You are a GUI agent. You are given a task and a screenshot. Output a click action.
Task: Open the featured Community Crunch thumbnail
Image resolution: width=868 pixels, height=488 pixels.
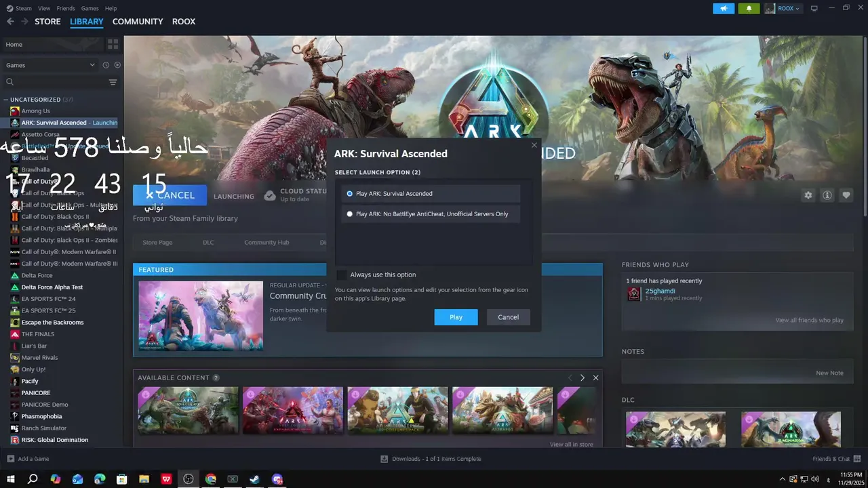[201, 315]
